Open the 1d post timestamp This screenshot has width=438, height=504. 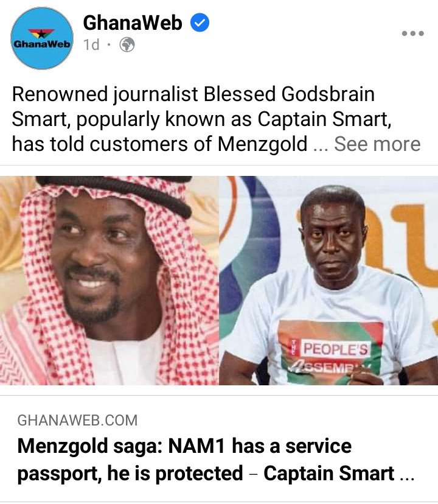[91, 44]
